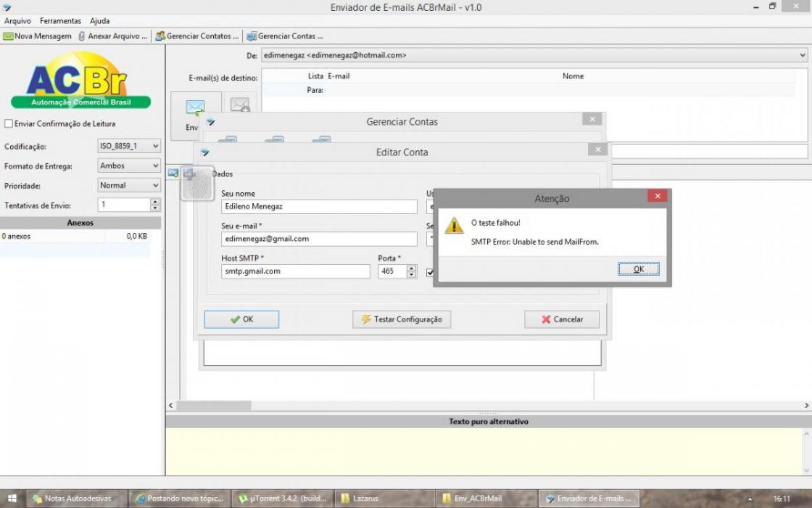The height and width of the screenshot is (508, 812).
Task: Toggle the checkbox next to Porta
Action: coord(430,272)
